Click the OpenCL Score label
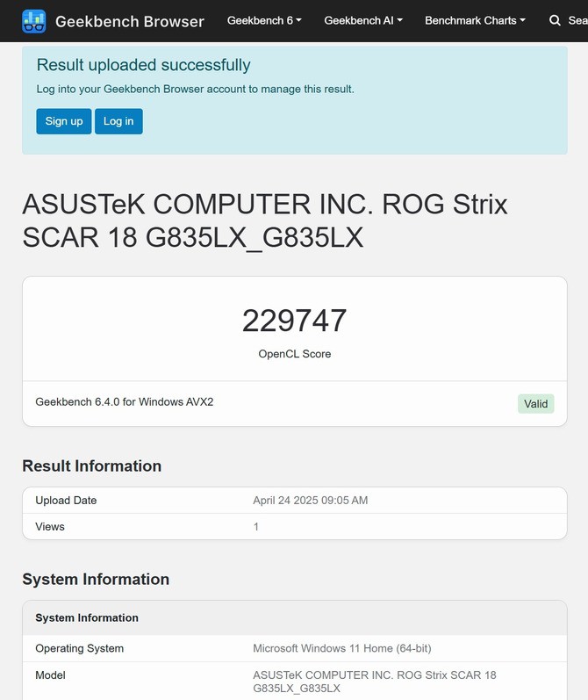The image size is (588, 700). (294, 354)
